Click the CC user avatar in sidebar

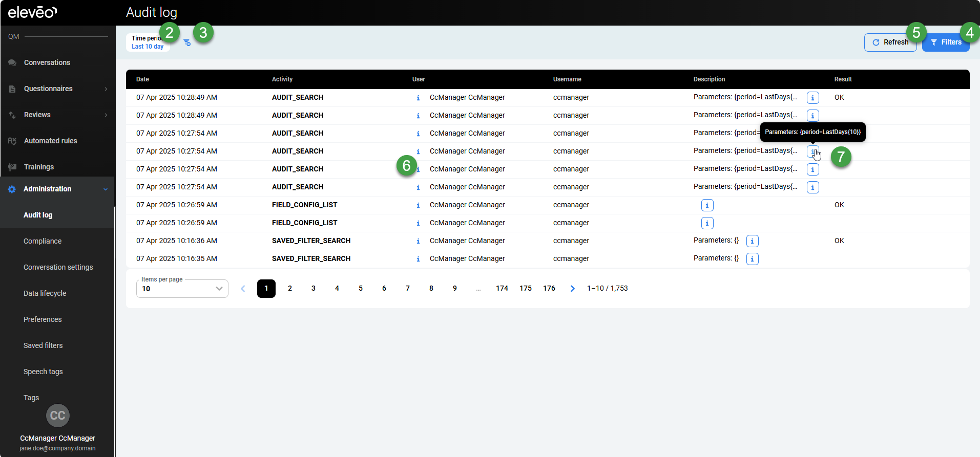(57, 416)
